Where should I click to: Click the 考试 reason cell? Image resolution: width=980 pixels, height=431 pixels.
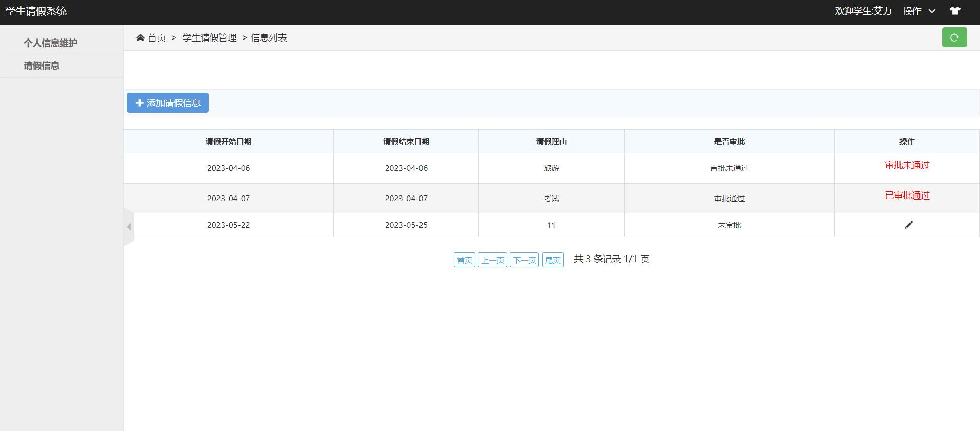tap(551, 199)
